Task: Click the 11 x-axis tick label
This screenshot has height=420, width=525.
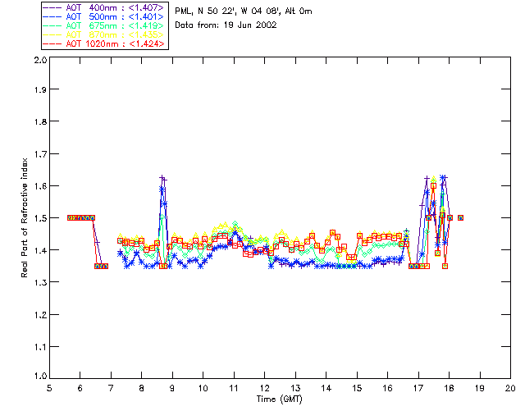Action: pyautogui.click(x=234, y=388)
